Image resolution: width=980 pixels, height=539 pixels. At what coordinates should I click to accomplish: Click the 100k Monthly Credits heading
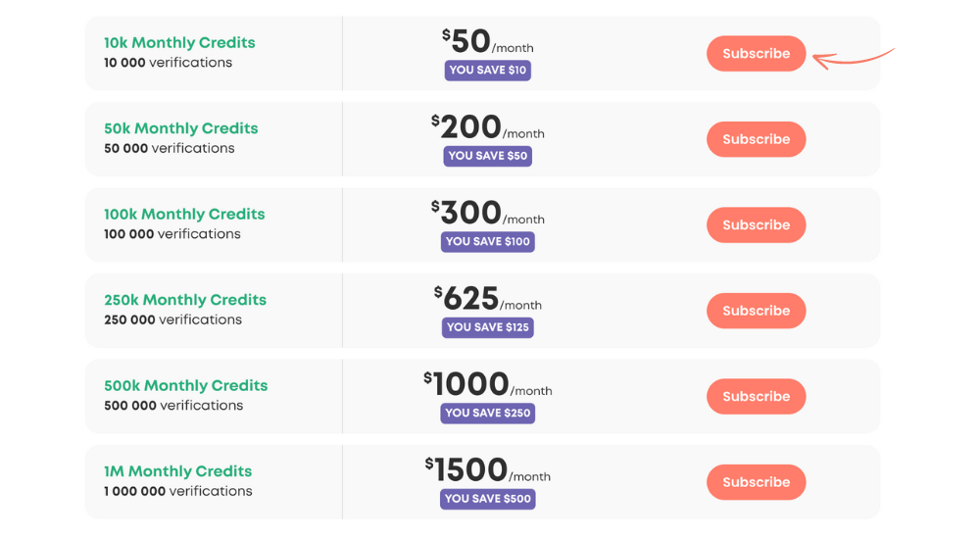(184, 214)
